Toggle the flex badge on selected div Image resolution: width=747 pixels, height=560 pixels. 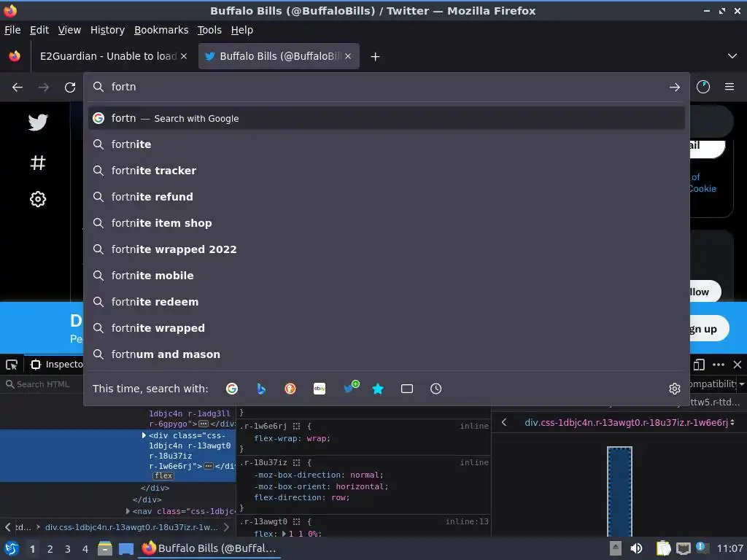tap(163, 475)
